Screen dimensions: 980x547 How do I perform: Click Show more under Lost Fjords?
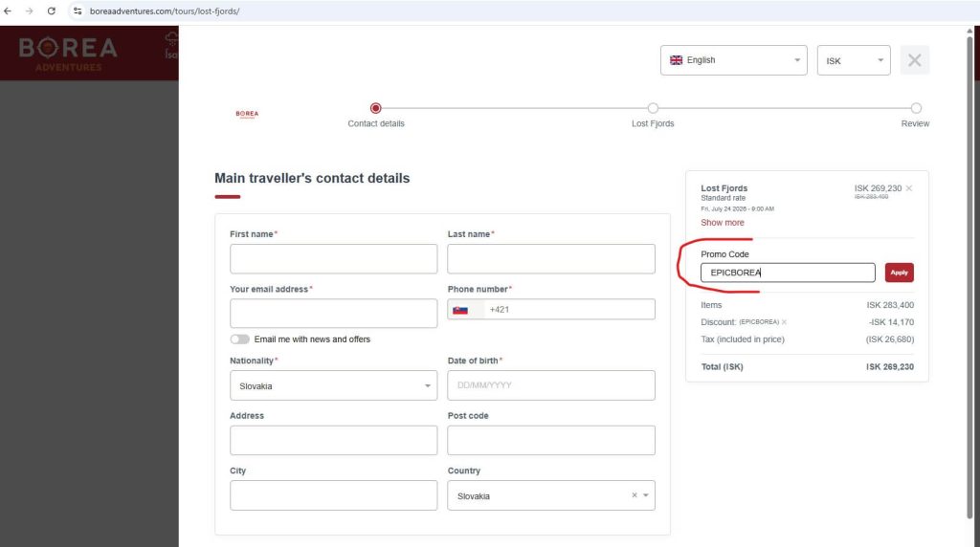click(723, 222)
